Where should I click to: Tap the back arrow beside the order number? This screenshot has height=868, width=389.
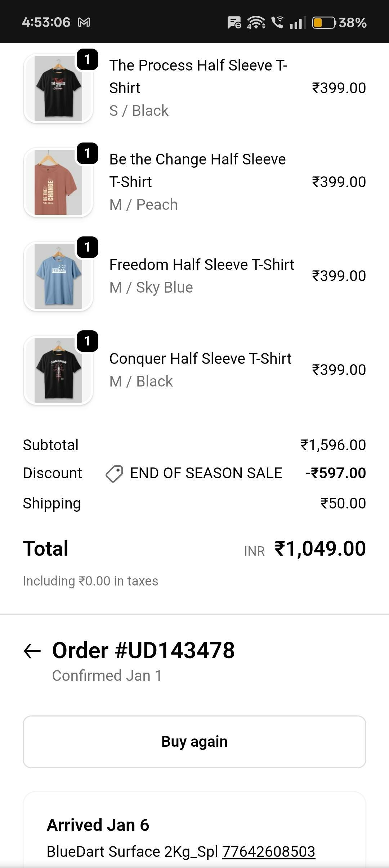32,651
